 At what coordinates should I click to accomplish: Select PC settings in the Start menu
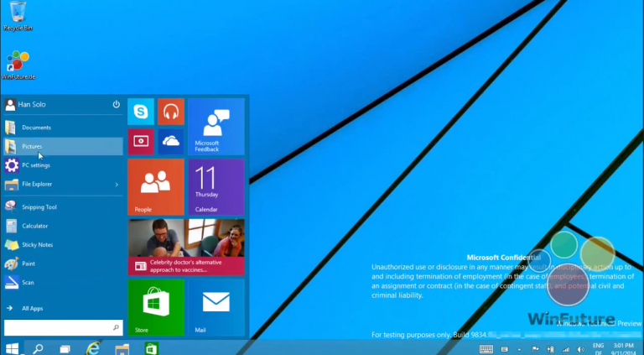coord(35,165)
